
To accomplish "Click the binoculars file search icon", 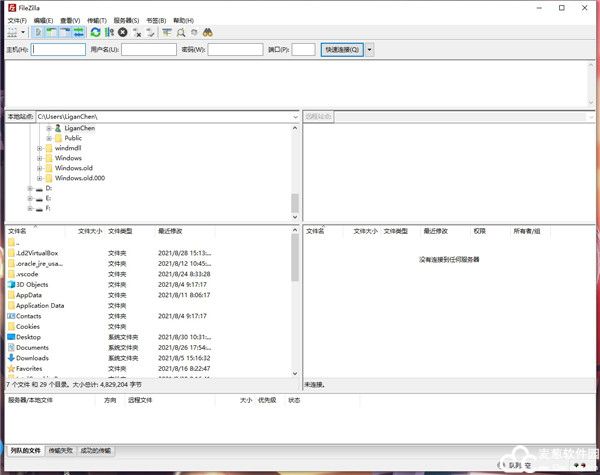I will click(x=210, y=32).
